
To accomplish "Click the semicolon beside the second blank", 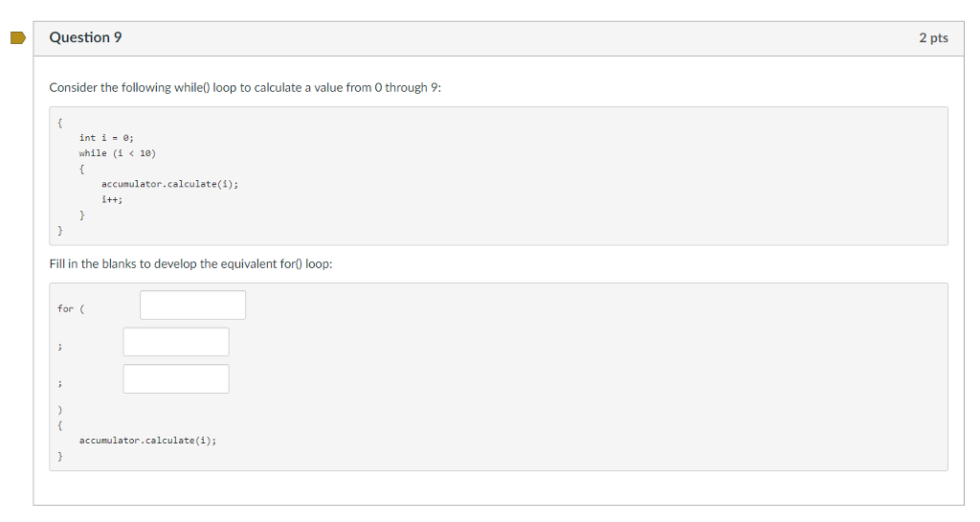I will click(60, 347).
